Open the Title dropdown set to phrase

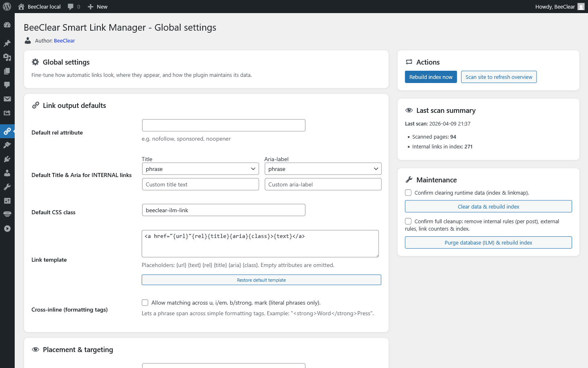click(200, 169)
